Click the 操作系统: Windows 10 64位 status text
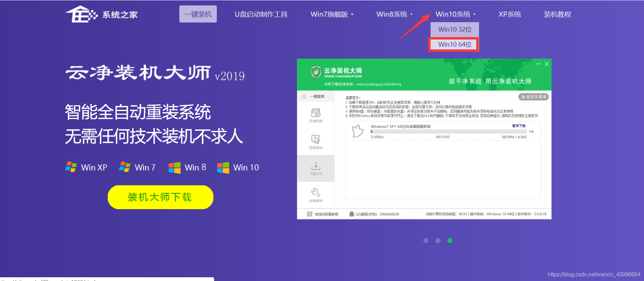Viewport: 644px width, 281px height. (x=492, y=214)
